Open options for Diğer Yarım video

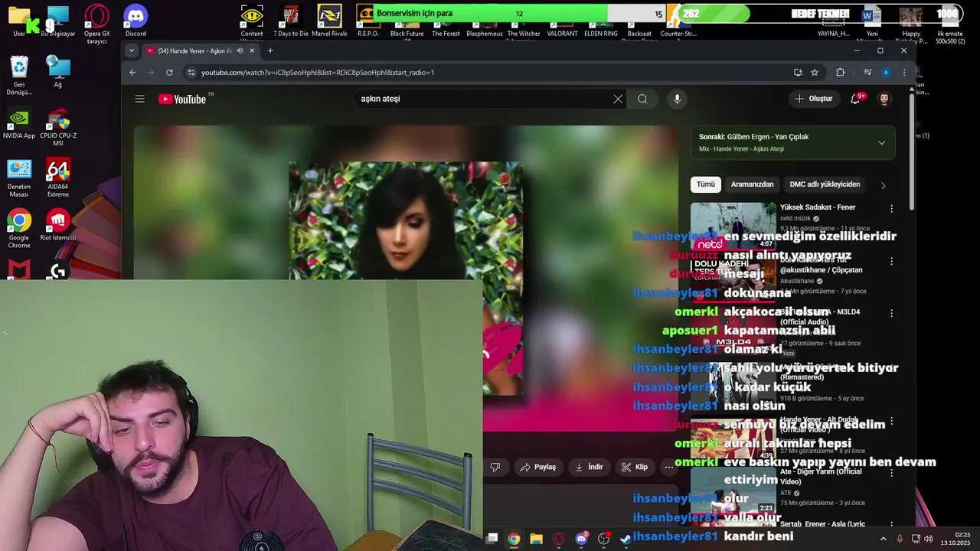pyautogui.click(x=891, y=474)
